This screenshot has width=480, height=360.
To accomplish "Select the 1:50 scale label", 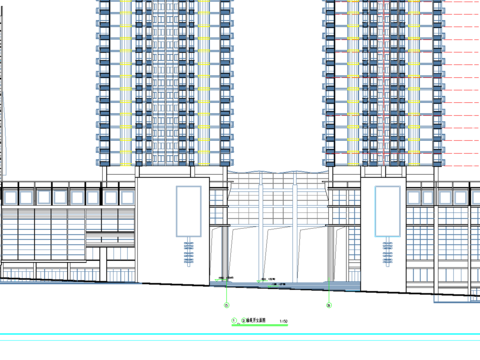I will coord(283,321).
